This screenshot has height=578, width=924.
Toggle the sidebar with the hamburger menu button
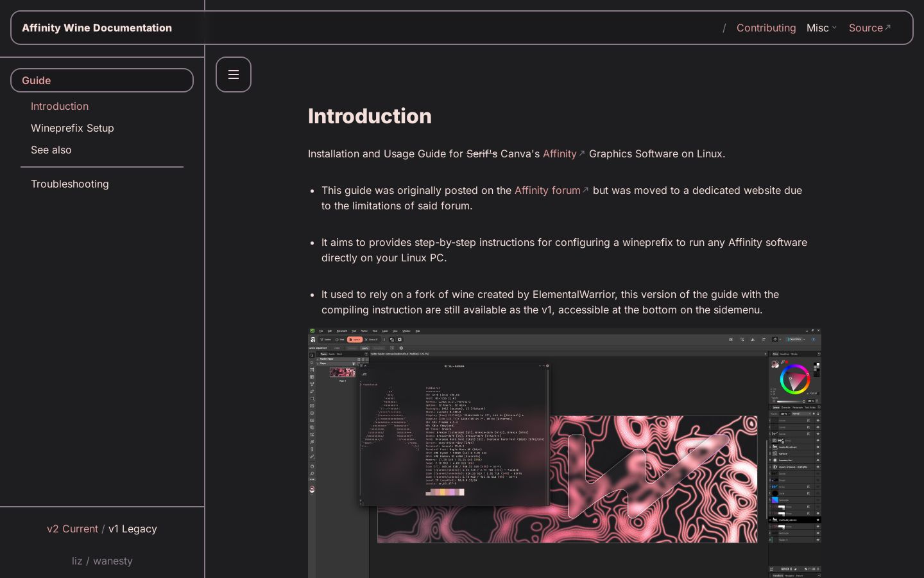pos(233,74)
